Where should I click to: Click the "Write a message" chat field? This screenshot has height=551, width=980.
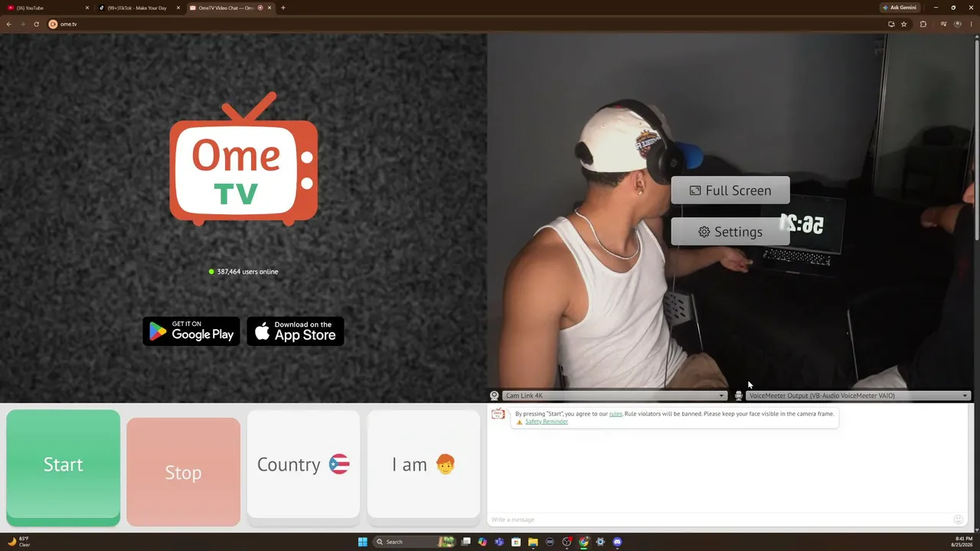pyautogui.click(x=720, y=520)
